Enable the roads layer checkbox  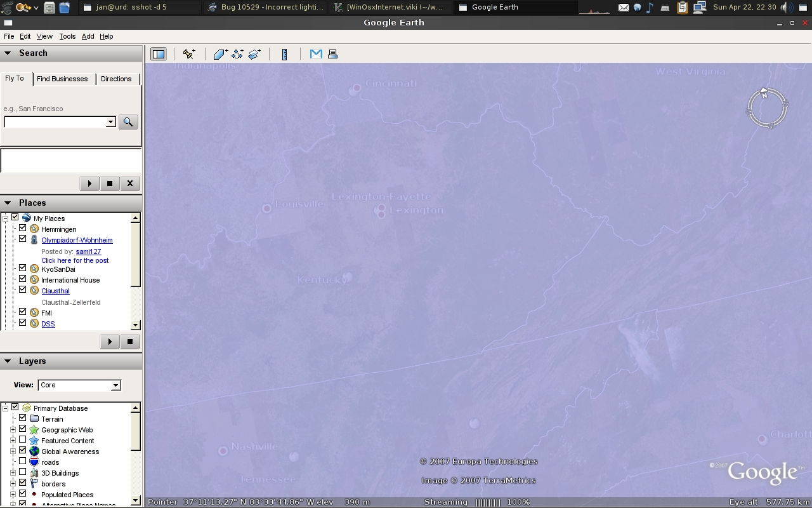(x=23, y=462)
